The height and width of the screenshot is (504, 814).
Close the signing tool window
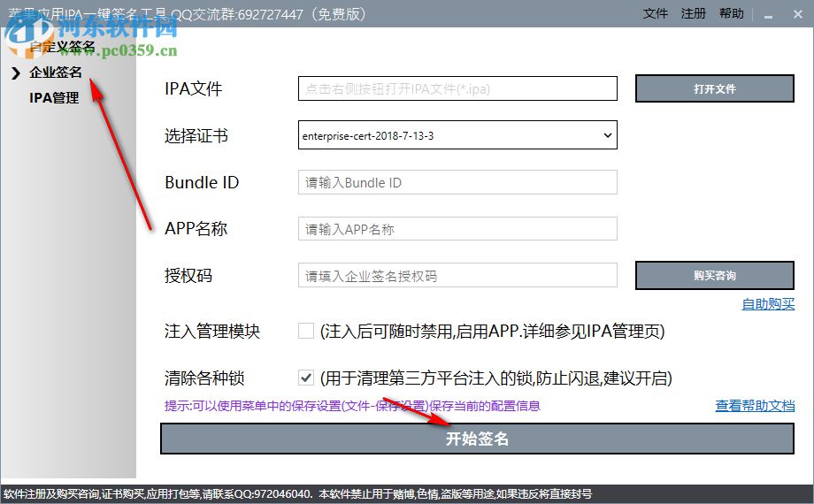[798, 14]
